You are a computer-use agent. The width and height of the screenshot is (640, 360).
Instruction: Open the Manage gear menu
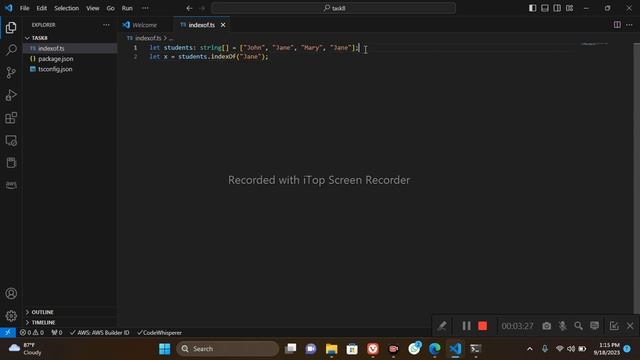click(11, 316)
